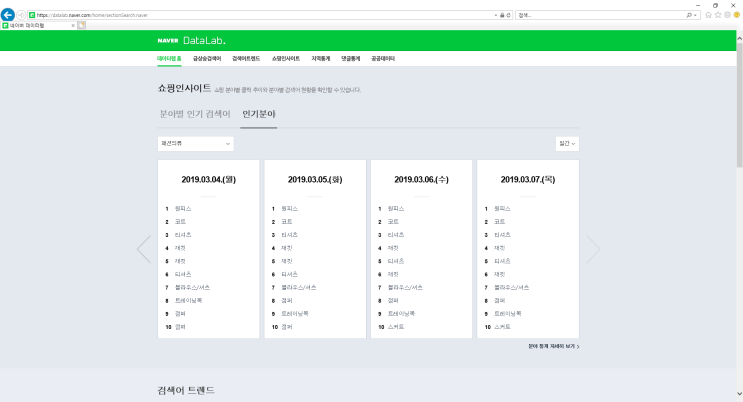Show next dates with right carousel arrow

pos(593,249)
